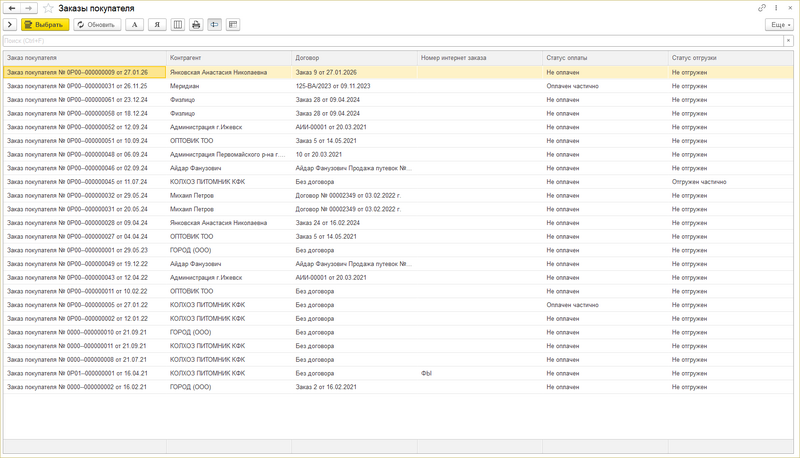Click the forward navigation arrow
Screen dimensions: 800x458
[x=28, y=8]
